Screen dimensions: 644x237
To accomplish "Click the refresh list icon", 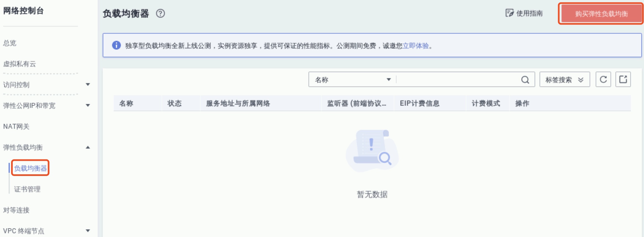I will [603, 80].
